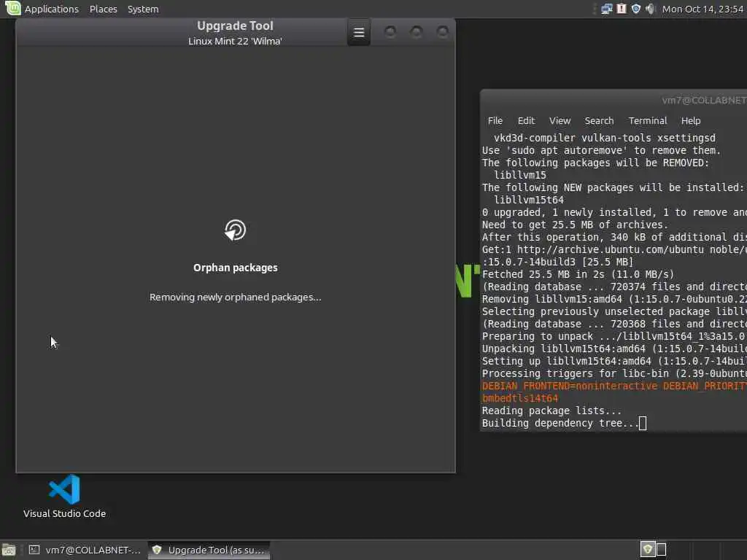Click terminal line 'Building dependency tree...'

tap(560, 423)
